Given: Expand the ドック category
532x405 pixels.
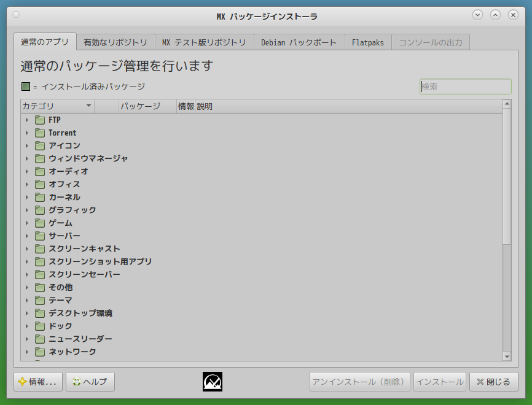Looking at the screenshot, I should pos(27,326).
